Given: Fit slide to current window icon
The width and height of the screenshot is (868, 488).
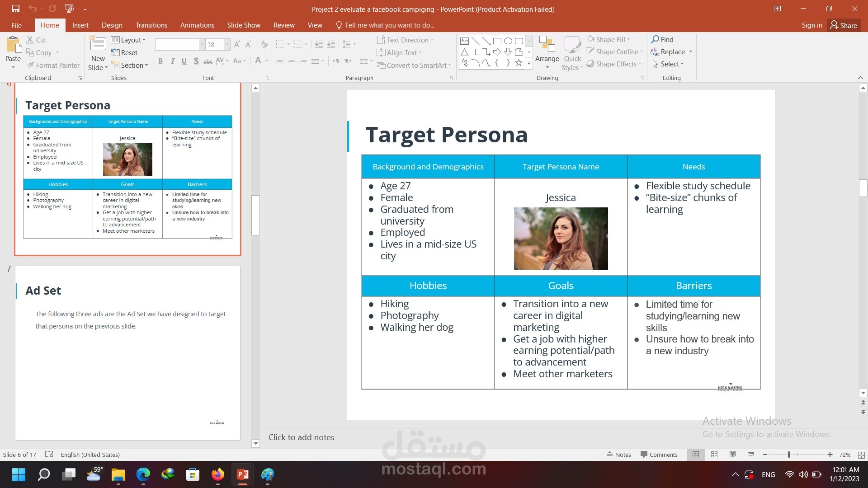Looking at the screenshot, I should point(861,455).
